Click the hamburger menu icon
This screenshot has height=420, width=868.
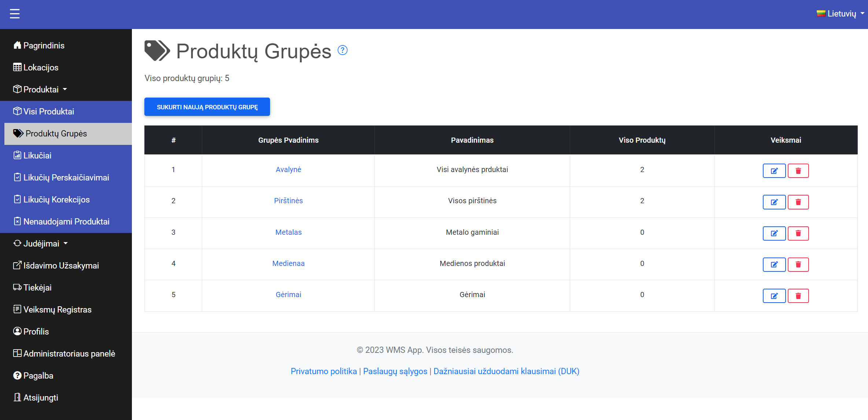15,14
